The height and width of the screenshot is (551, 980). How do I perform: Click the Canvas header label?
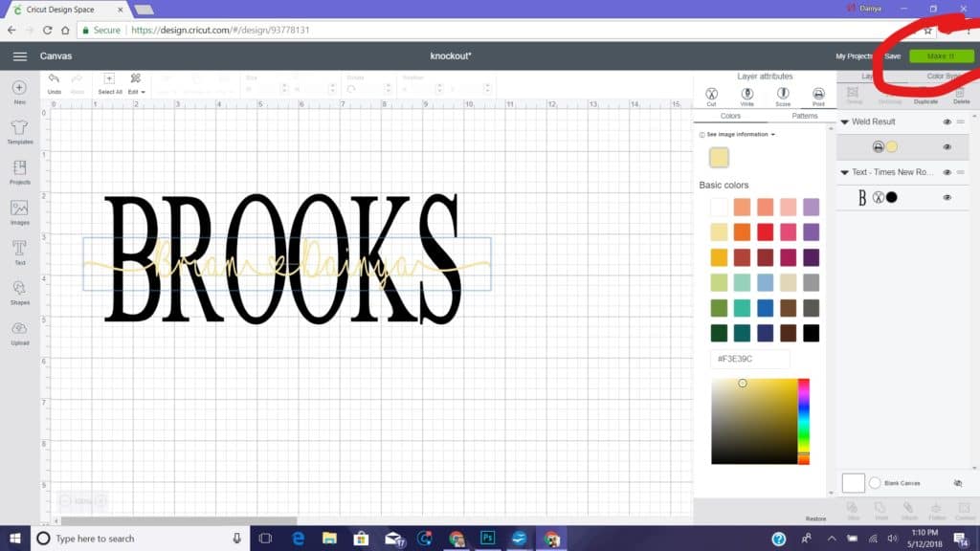(x=56, y=56)
